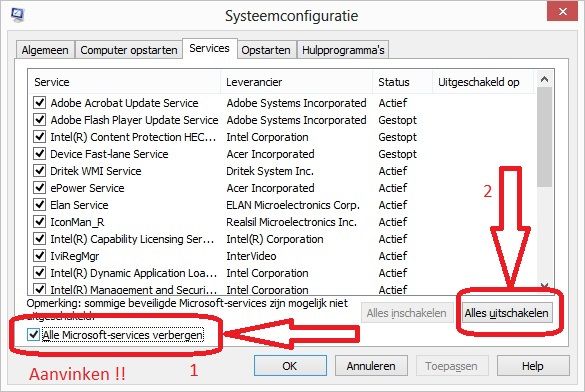Click the OK button
Viewport: 585px width, 392px height.
(290, 366)
